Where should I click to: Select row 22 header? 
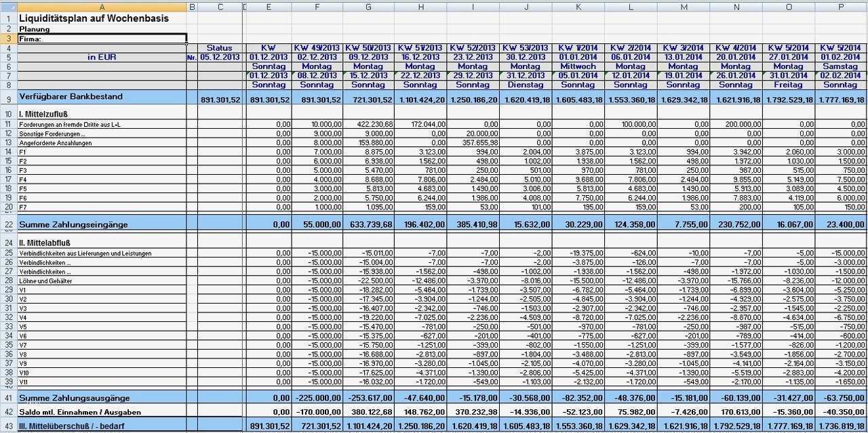(x=8, y=224)
